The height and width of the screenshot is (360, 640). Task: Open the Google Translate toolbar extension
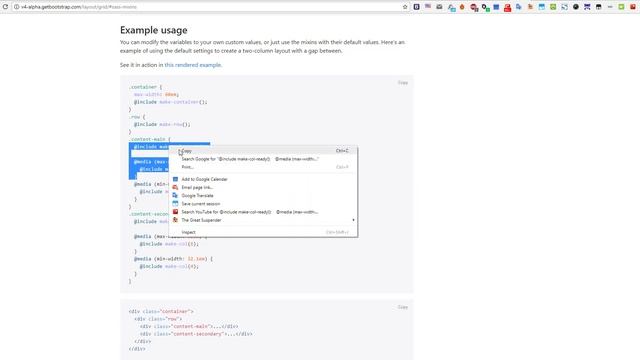point(519,7)
